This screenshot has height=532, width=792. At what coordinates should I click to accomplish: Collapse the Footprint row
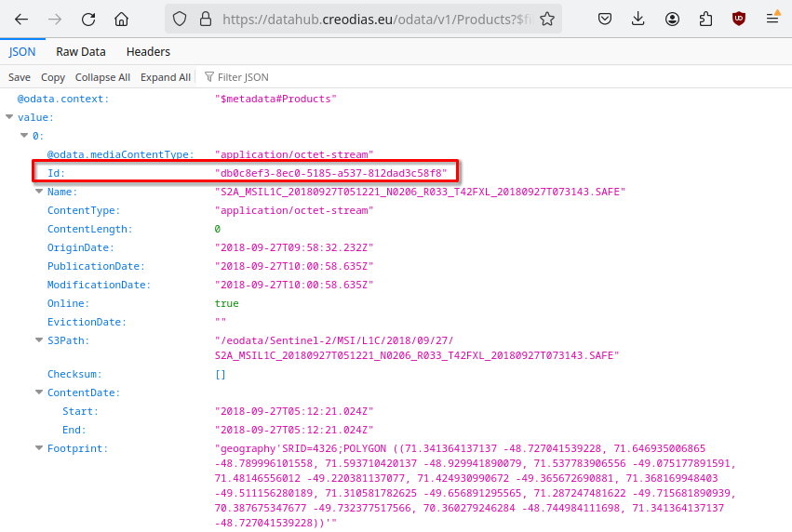[x=39, y=448]
